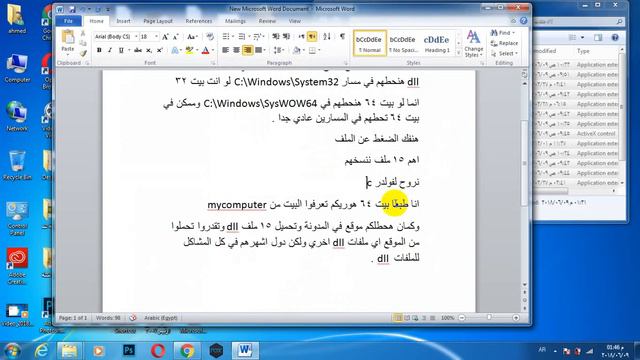This screenshot has width=640, height=360.
Task: Toggle Italic formatting
Action: click(110, 50)
